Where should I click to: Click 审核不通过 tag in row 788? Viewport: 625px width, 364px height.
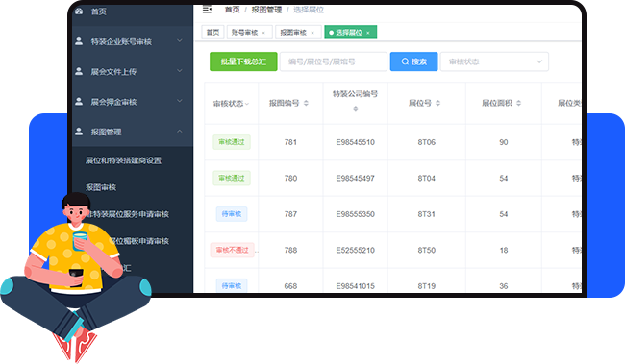pyautogui.click(x=233, y=250)
